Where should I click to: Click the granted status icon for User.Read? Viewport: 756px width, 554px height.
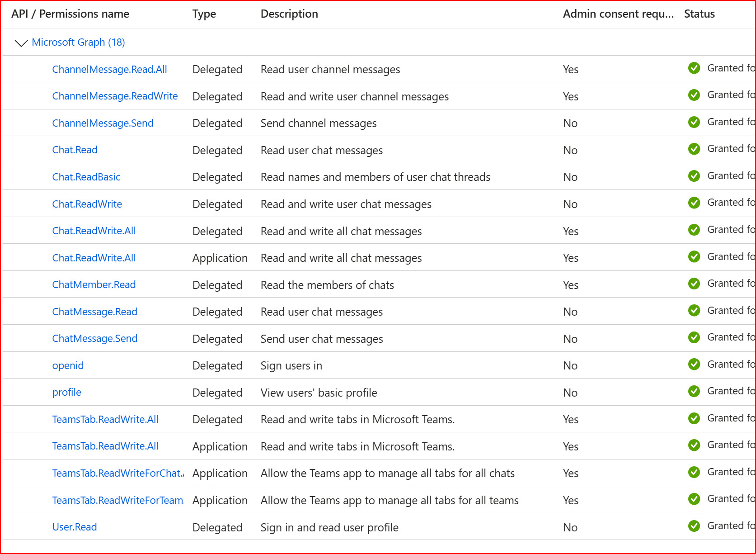pos(694,526)
